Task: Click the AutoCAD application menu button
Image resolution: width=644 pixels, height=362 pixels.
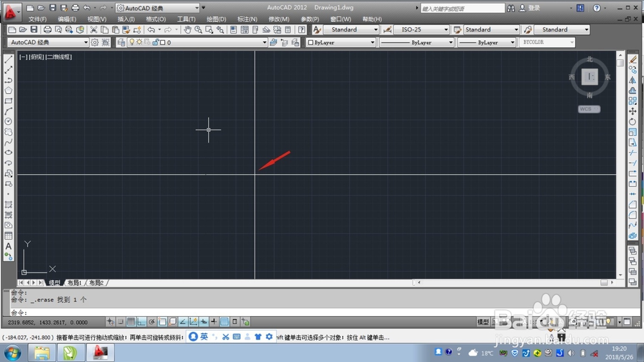Action: (11, 12)
